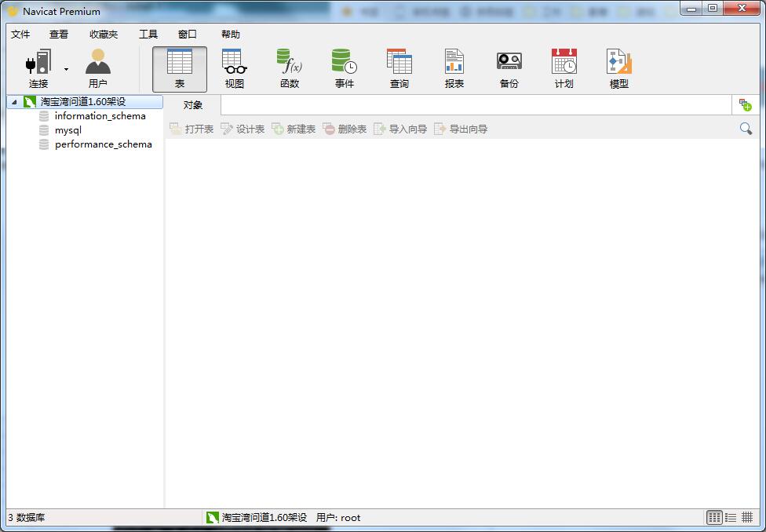Launch the 导出向导 (Export Wizard)
This screenshot has width=766, height=532.
click(461, 129)
